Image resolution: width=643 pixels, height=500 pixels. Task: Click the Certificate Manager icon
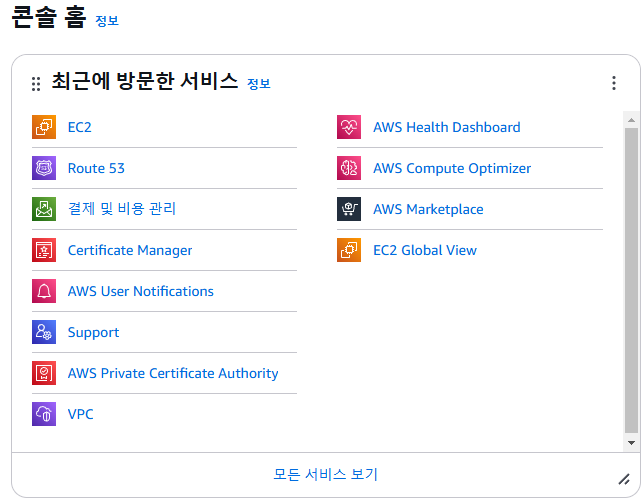point(44,250)
